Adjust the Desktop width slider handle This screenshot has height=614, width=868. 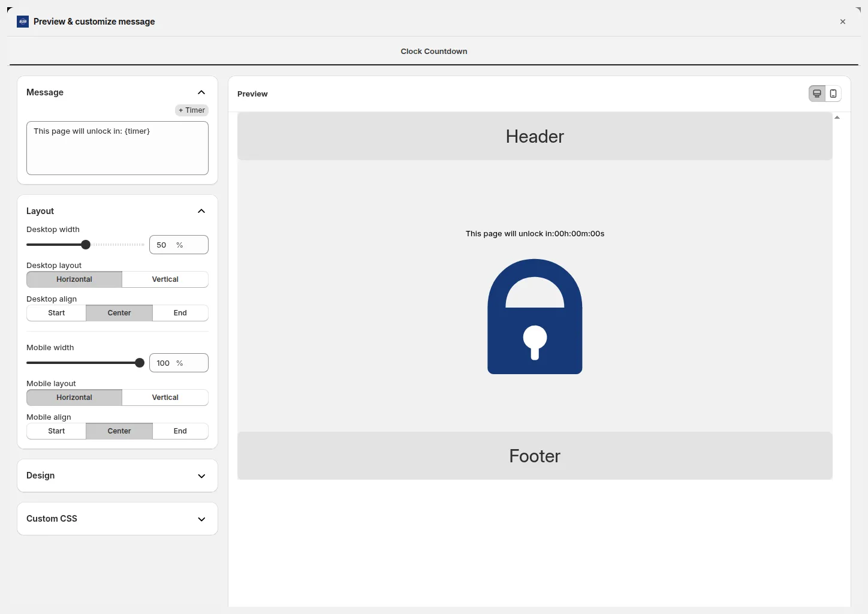tap(86, 245)
